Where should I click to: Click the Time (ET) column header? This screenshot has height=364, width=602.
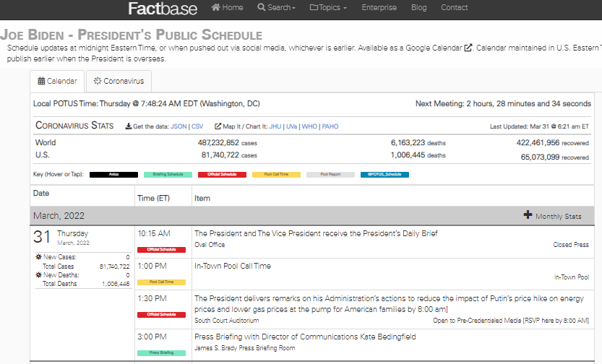tap(153, 198)
